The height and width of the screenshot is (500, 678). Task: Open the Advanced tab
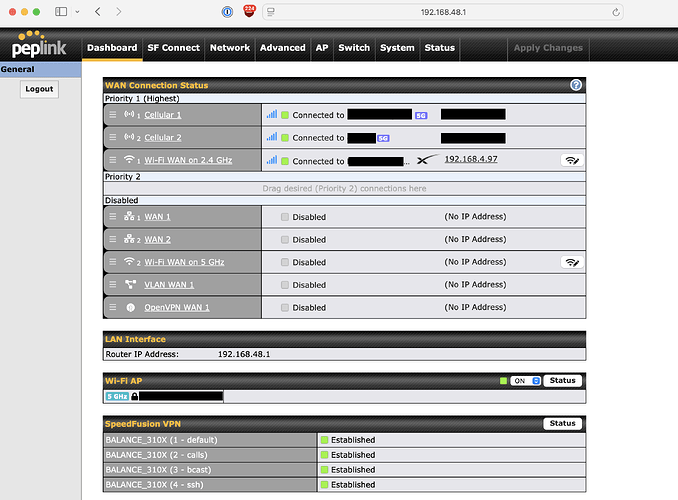282,48
